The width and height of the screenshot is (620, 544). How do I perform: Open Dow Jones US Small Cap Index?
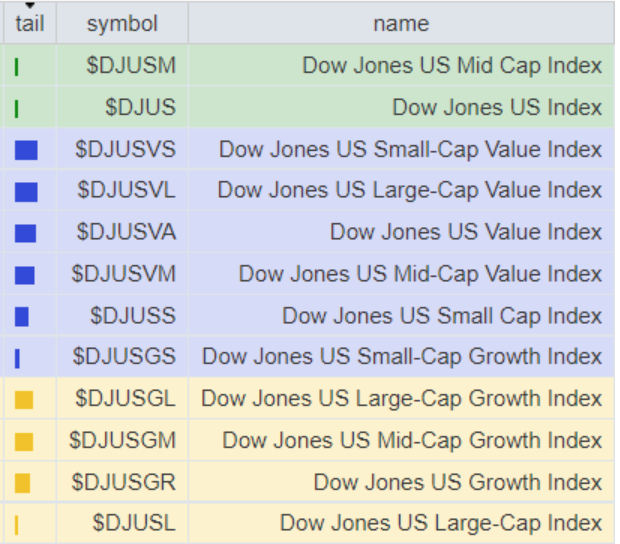coord(442,316)
